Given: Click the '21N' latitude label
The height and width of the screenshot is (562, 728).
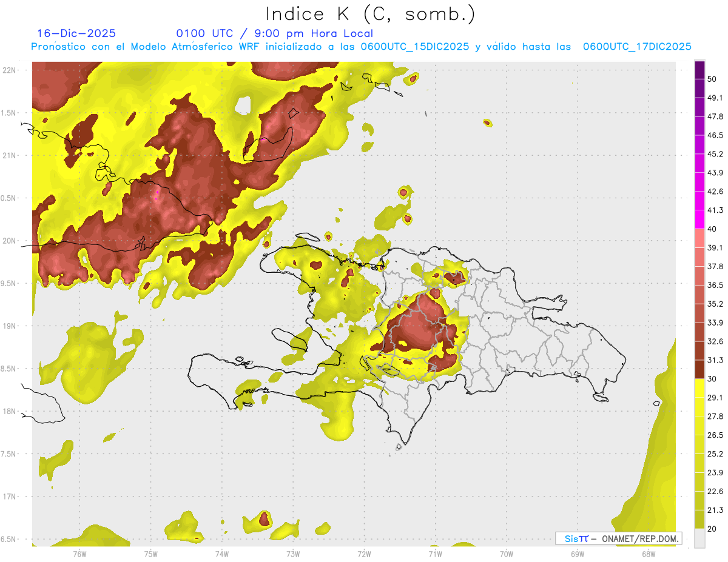Looking at the screenshot, I should pyautogui.click(x=9, y=155).
